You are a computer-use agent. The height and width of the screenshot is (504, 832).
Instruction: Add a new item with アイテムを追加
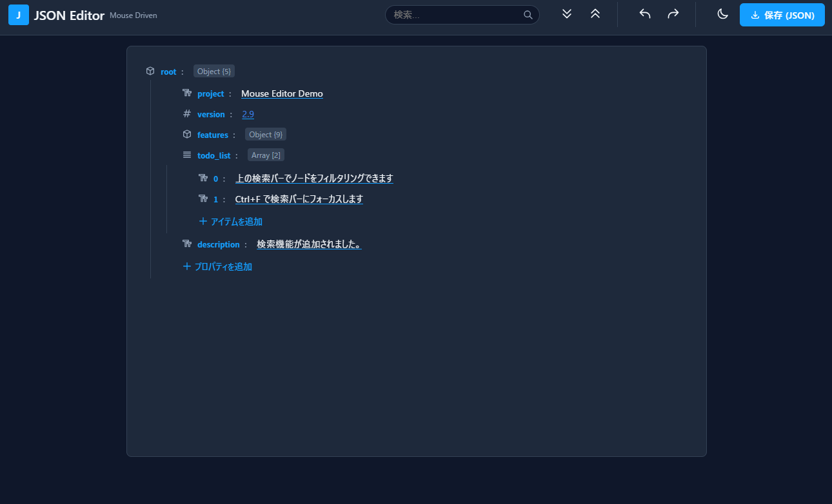pos(230,221)
